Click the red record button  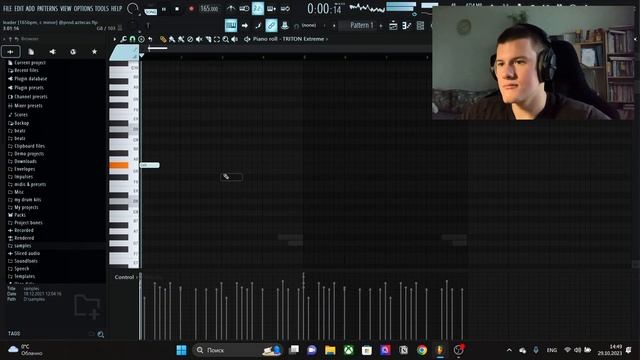(x=191, y=9)
